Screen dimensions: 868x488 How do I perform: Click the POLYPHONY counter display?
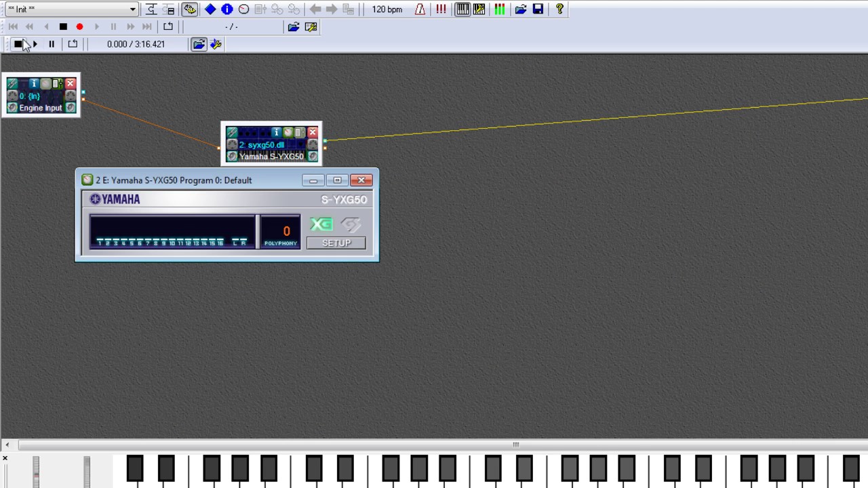click(281, 232)
